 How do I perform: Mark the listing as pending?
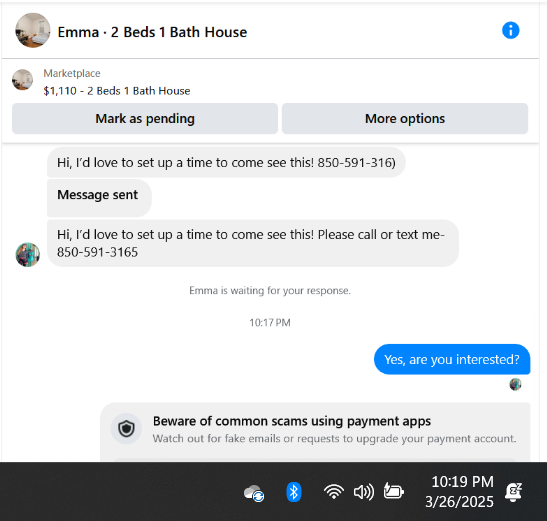pyautogui.click(x=145, y=119)
